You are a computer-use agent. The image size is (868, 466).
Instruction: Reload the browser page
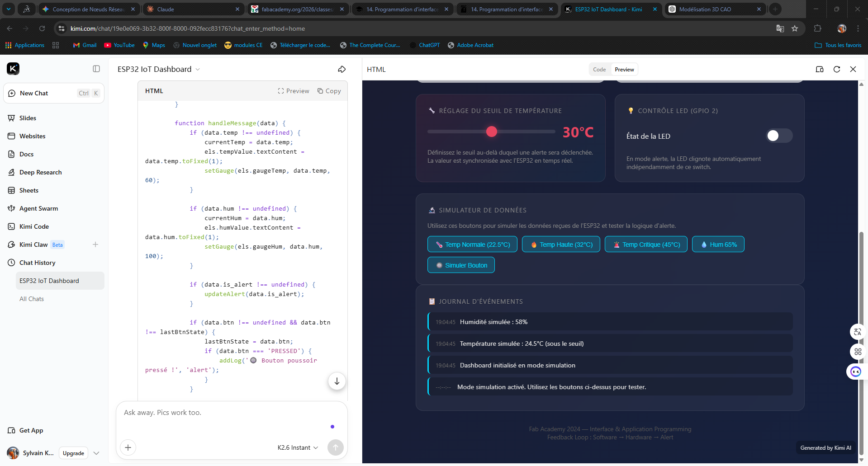click(42, 28)
